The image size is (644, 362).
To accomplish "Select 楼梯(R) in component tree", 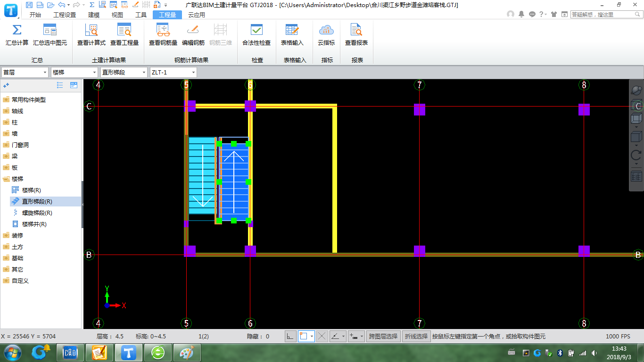I will [x=31, y=190].
